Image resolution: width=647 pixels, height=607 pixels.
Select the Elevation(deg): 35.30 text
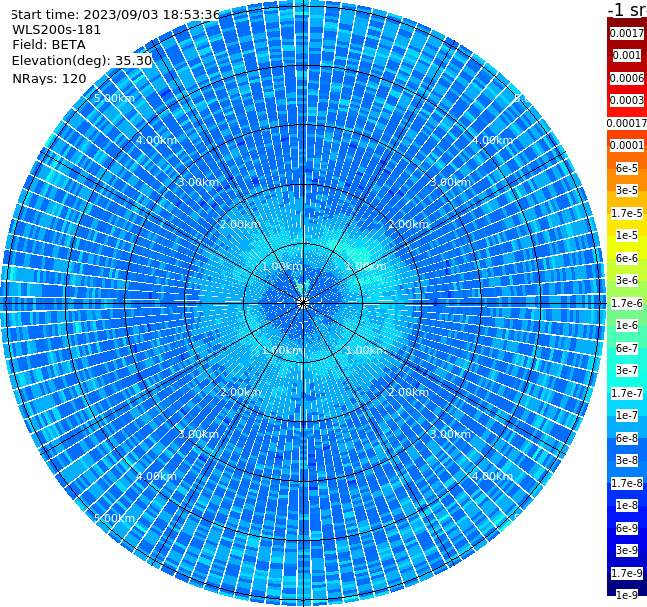[x=82, y=61]
